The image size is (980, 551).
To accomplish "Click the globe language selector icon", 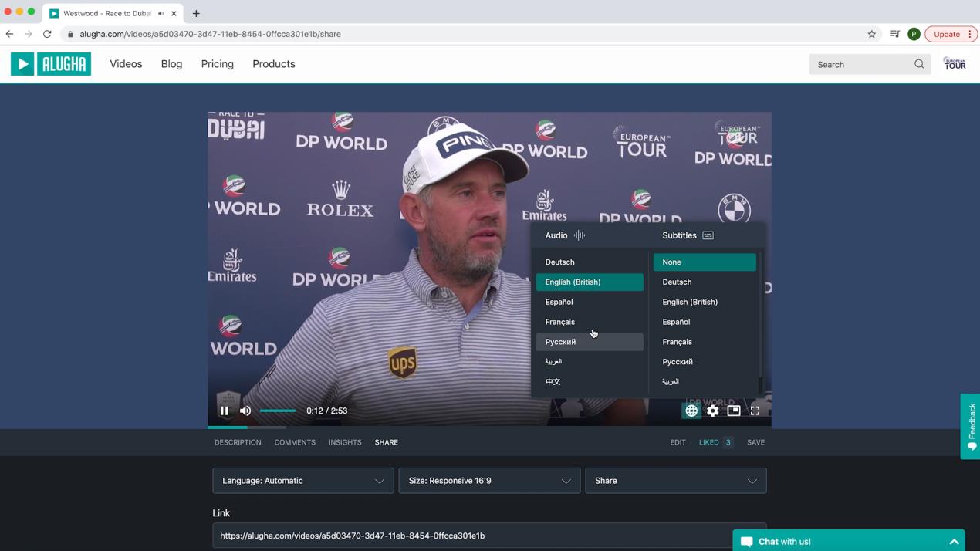I will (x=691, y=411).
